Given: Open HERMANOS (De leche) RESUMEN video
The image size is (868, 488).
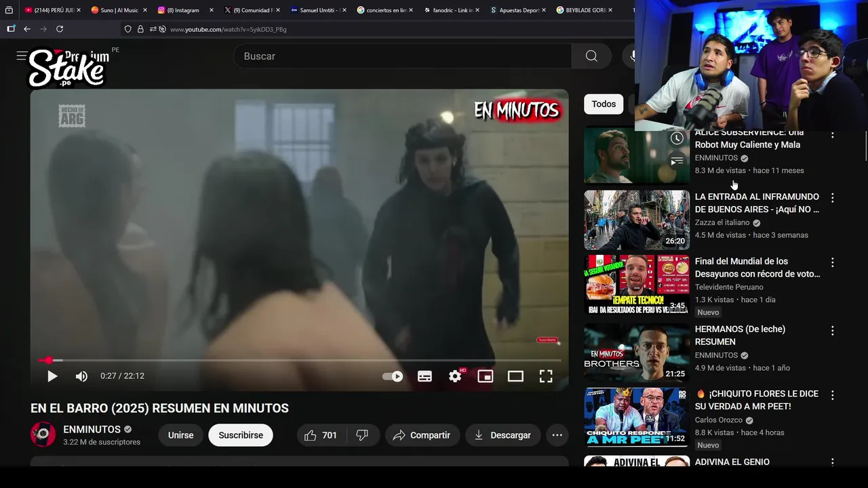Looking at the screenshot, I should coord(740,335).
